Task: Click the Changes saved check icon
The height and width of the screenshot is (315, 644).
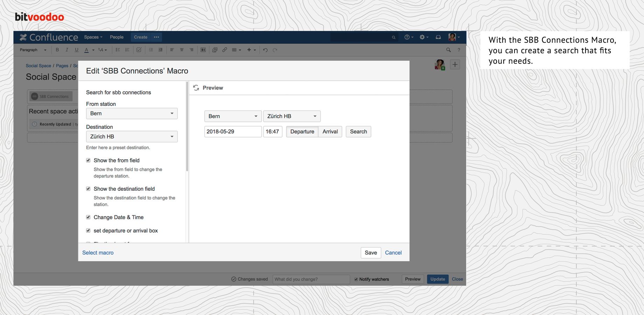Action: [x=234, y=279]
